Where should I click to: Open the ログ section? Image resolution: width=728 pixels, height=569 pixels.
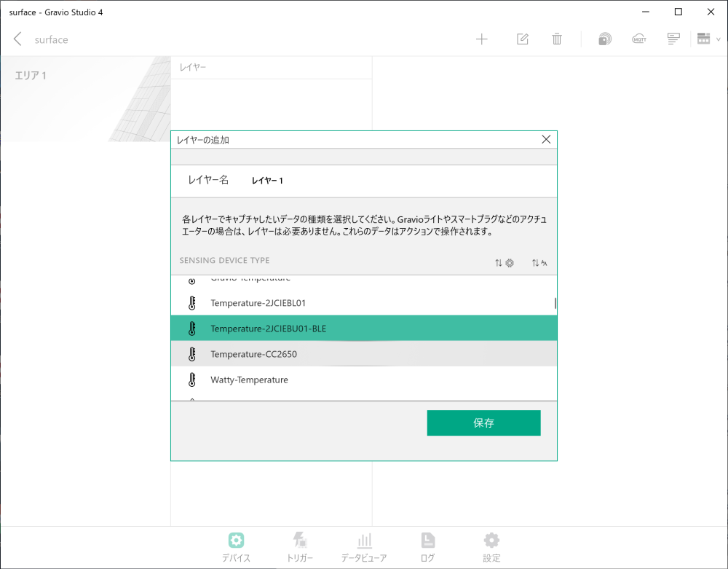(x=427, y=546)
